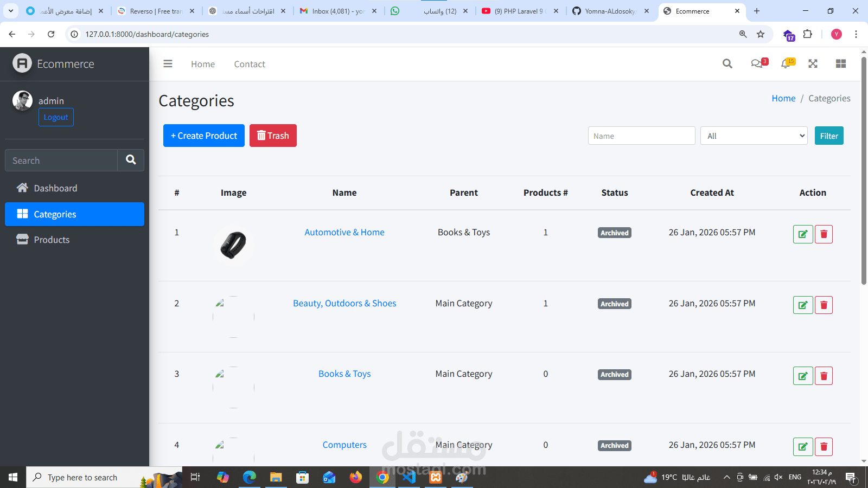This screenshot has height=488, width=868.
Task: Select Home from the top navigation
Action: [x=202, y=63]
